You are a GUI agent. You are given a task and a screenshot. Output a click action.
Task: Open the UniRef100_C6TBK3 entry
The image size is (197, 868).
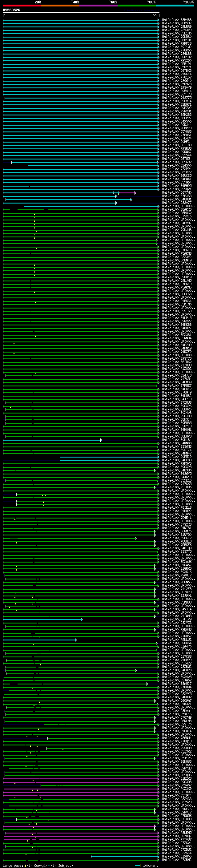(176, 71)
